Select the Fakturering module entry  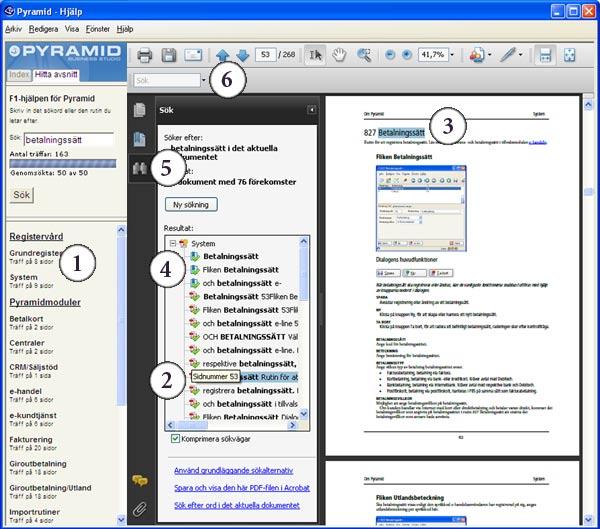pos(31,439)
